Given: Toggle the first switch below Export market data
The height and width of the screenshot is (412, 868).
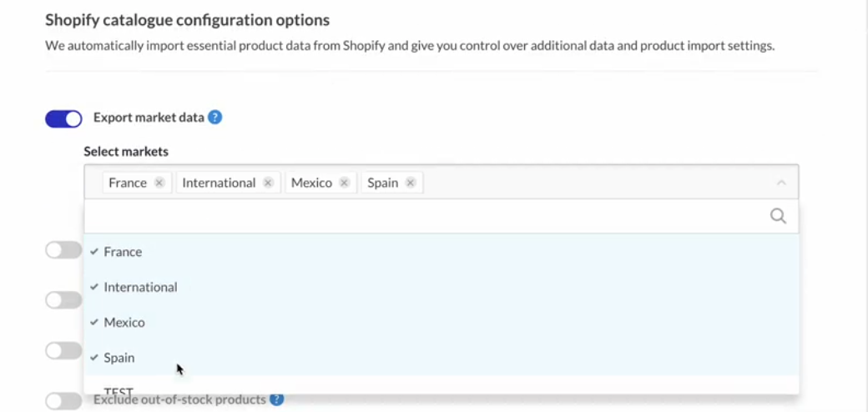Looking at the screenshot, I should click(63, 250).
